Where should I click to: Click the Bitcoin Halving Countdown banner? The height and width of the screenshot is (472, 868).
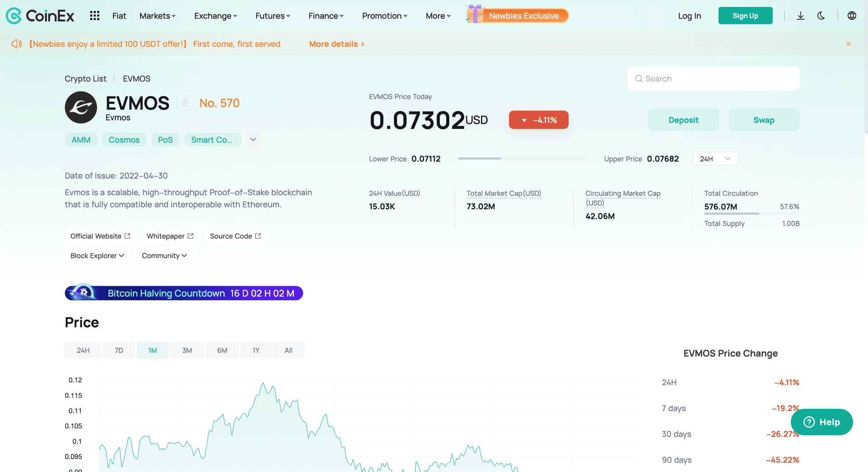(x=184, y=293)
